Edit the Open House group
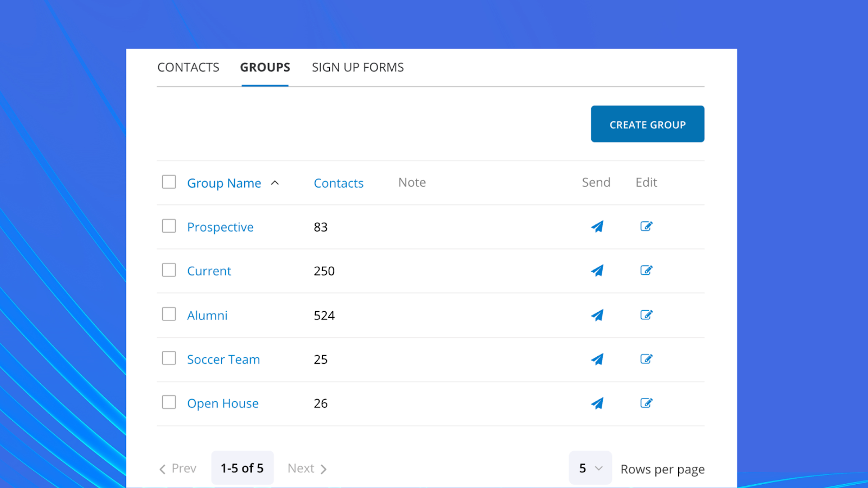 (646, 403)
